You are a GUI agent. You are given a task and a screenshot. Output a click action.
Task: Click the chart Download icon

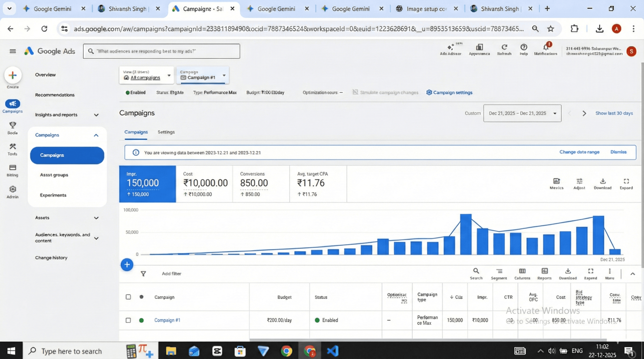(603, 181)
